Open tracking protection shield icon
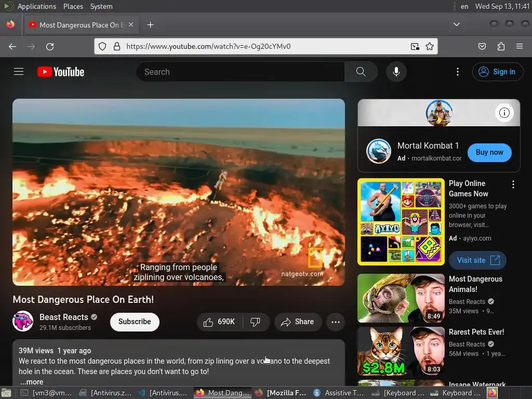Viewport: 532px width, 399px height. [x=102, y=46]
